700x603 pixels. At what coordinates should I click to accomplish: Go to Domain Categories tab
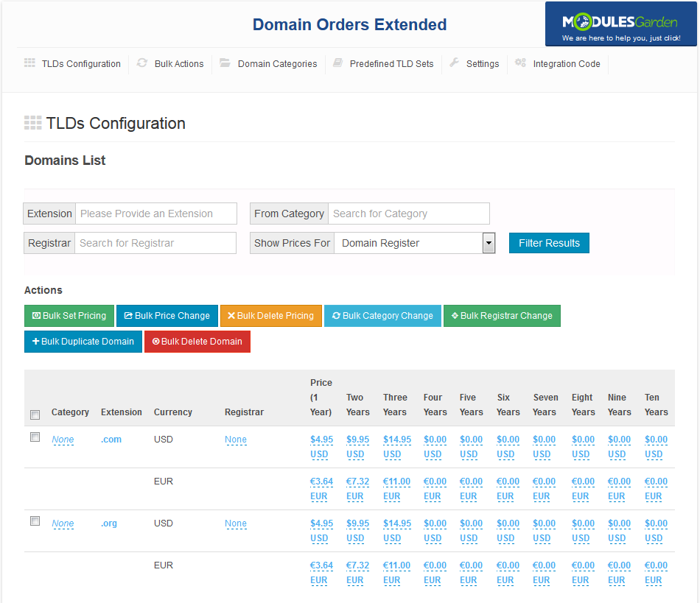click(x=277, y=64)
